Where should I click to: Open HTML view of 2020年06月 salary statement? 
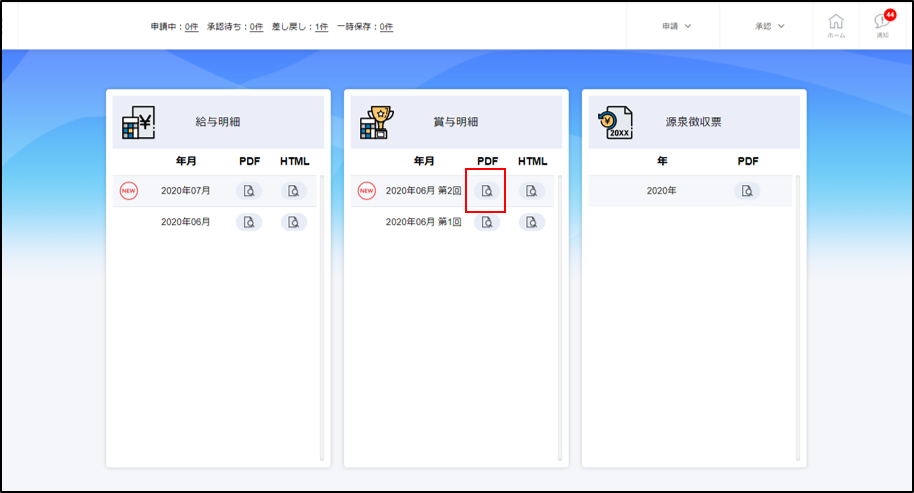[294, 222]
